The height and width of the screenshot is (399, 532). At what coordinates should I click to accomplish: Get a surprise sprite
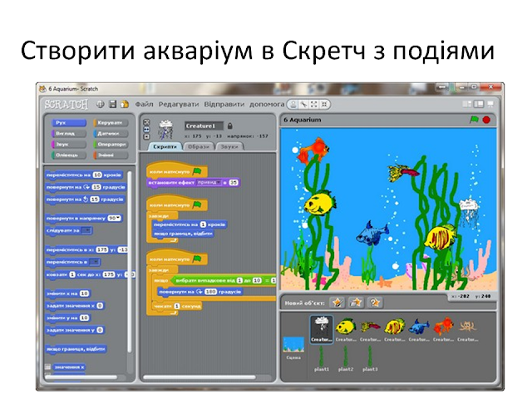click(x=374, y=303)
